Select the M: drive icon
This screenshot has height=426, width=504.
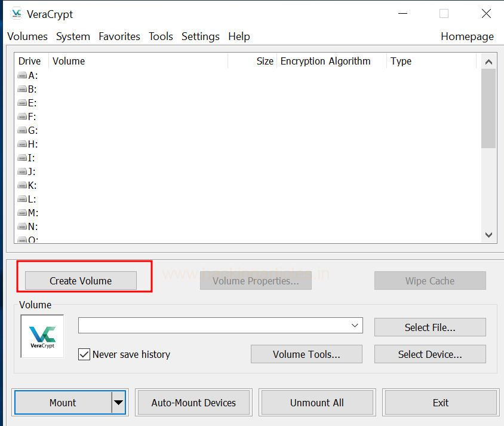tap(22, 213)
